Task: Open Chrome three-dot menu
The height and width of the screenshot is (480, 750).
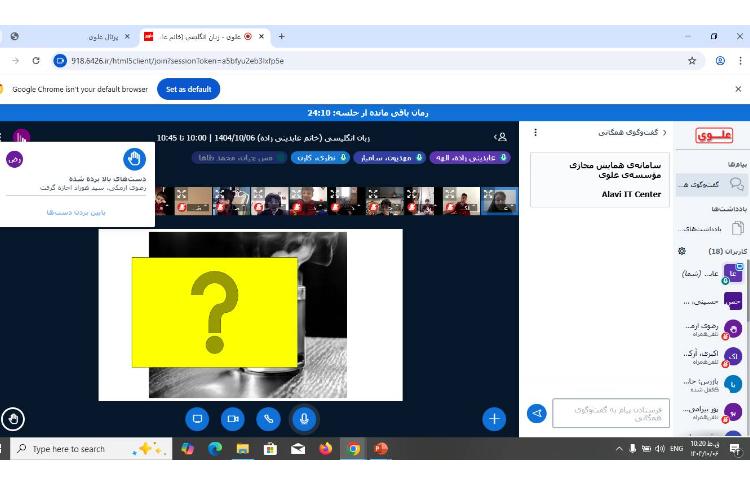Action: [740, 61]
